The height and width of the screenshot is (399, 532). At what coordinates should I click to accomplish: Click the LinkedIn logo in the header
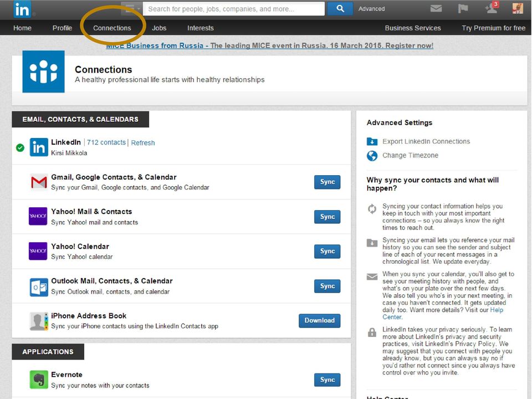22,9
